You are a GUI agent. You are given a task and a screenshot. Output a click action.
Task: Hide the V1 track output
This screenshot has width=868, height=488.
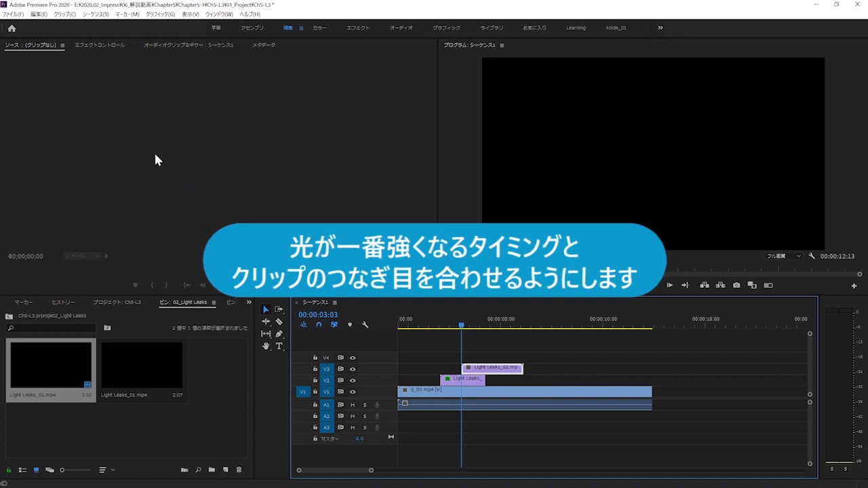click(353, 392)
